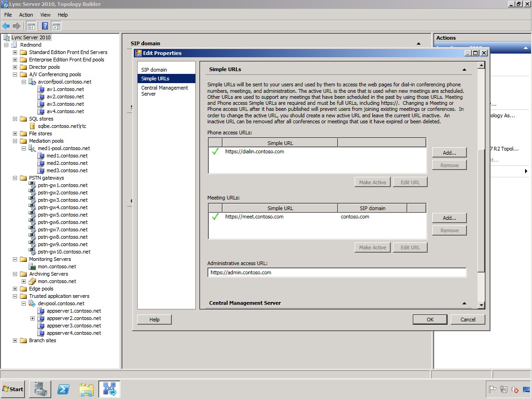Image resolution: width=532 pixels, height=399 pixels.
Task: Click the av1.contoso.net server icon
Action: pos(41,89)
